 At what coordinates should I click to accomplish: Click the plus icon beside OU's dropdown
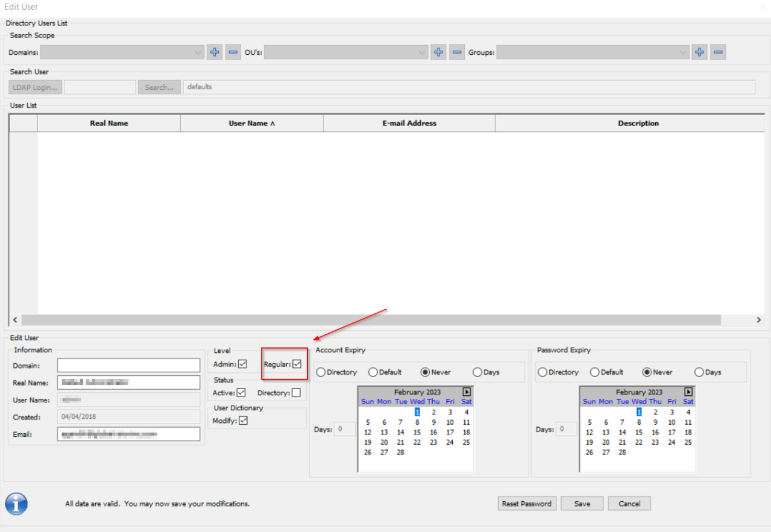point(438,52)
